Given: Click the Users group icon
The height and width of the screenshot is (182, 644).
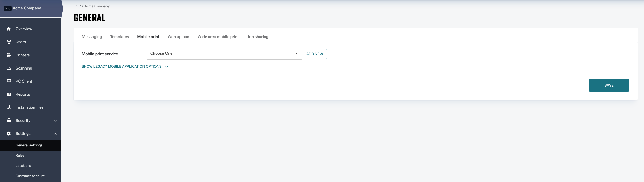Looking at the screenshot, I should pyautogui.click(x=9, y=42).
